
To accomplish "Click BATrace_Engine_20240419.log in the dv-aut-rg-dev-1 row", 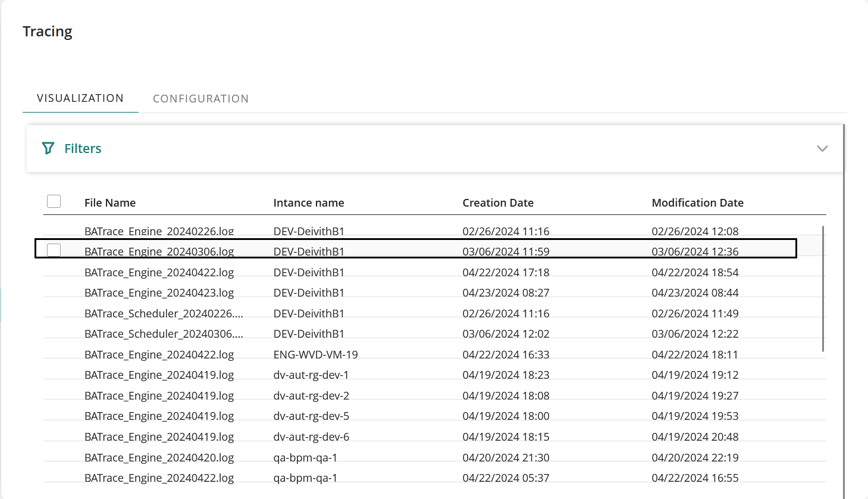I will [159, 375].
